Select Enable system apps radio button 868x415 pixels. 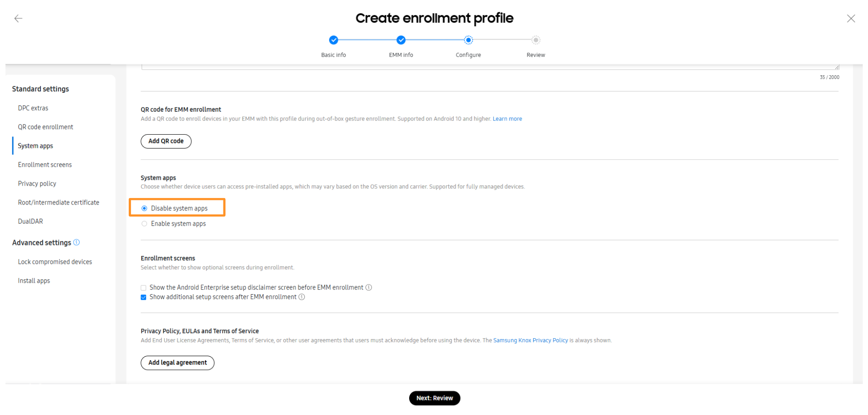(144, 224)
